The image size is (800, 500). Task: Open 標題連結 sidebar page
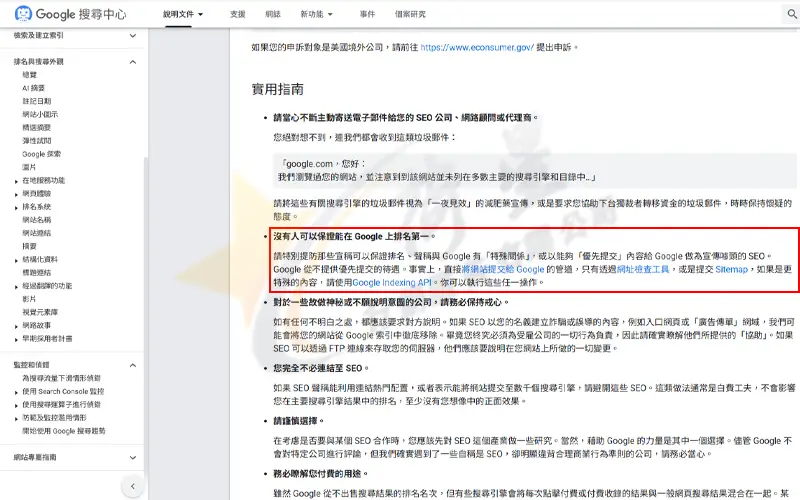coord(37,272)
